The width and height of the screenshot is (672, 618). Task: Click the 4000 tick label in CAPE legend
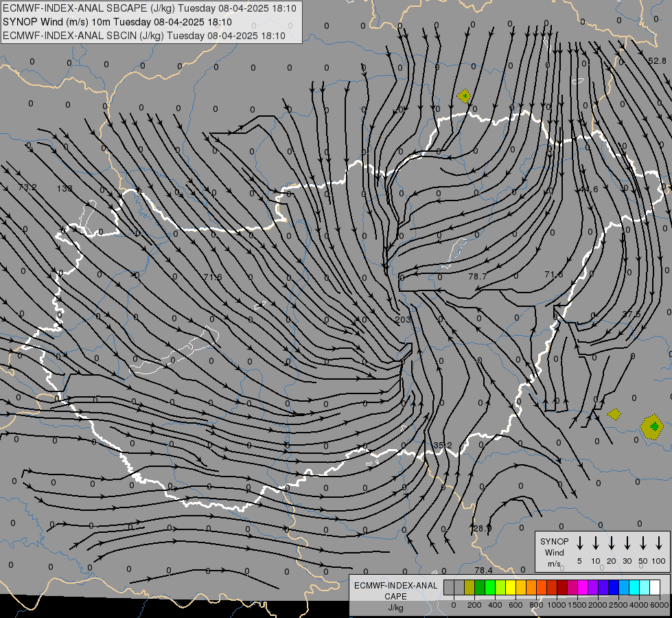click(638, 605)
